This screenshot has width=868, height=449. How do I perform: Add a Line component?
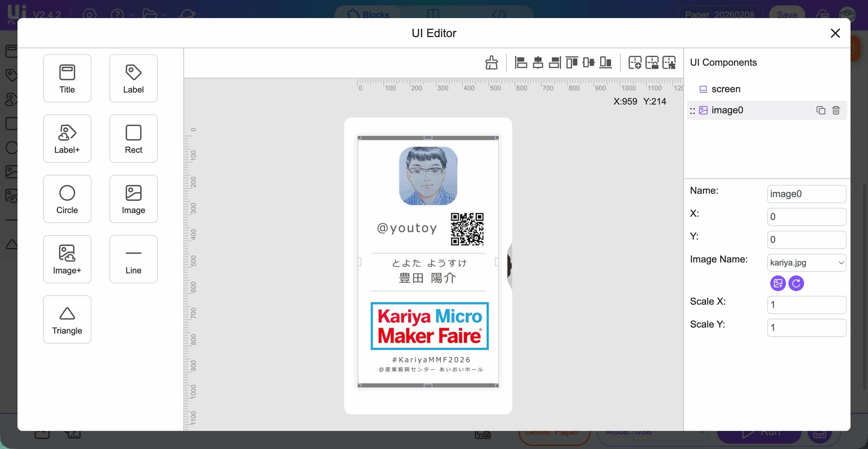(x=133, y=259)
